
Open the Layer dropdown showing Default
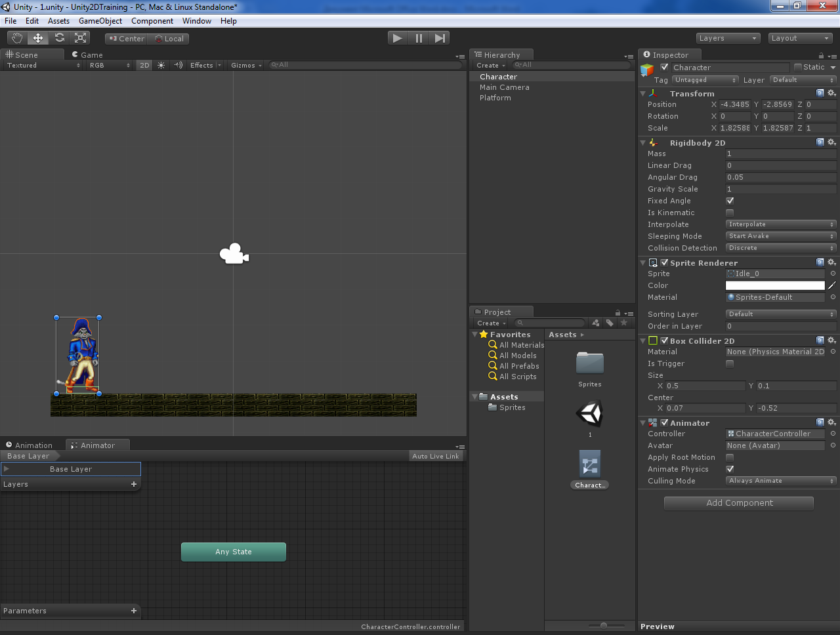click(803, 80)
